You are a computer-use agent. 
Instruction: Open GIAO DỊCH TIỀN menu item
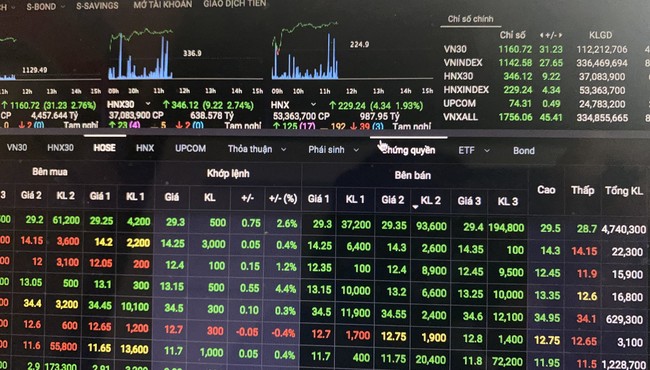point(235,4)
